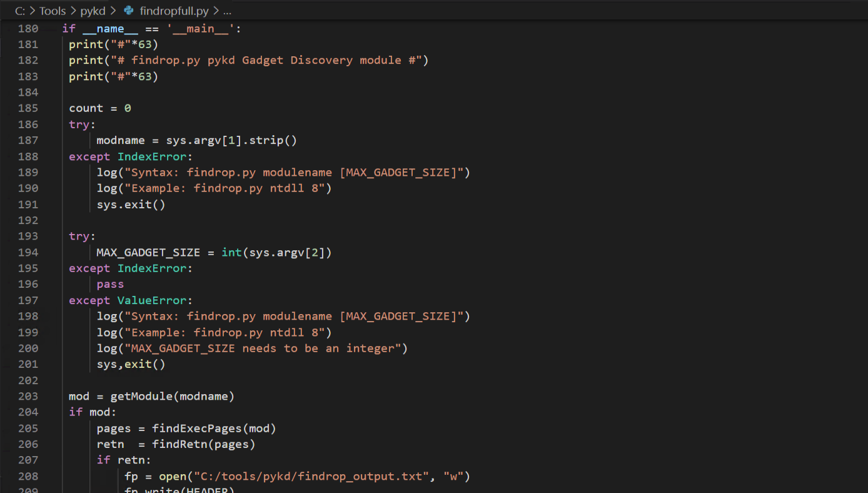
Task: Click Syntax log string on line 198
Action: [294, 317]
